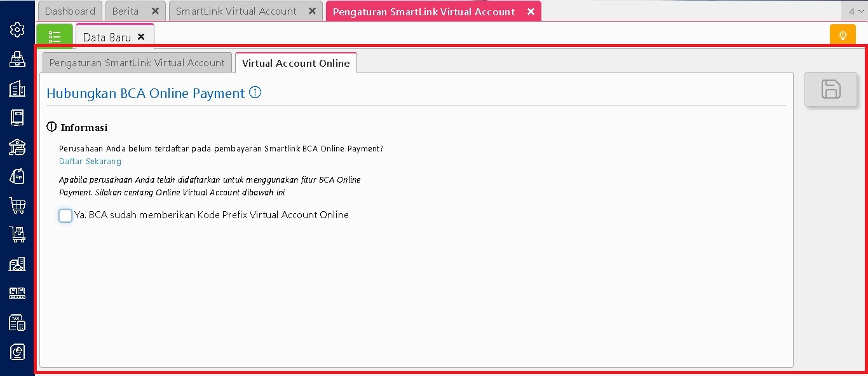Click the company building sidebar icon

click(17, 88)
